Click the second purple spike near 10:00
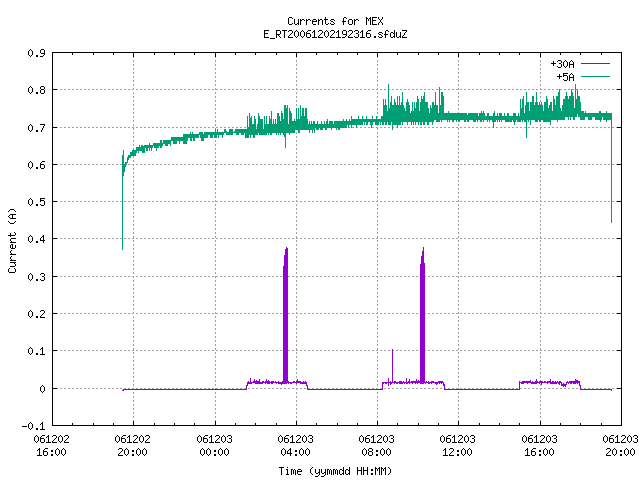 point(422,314)
